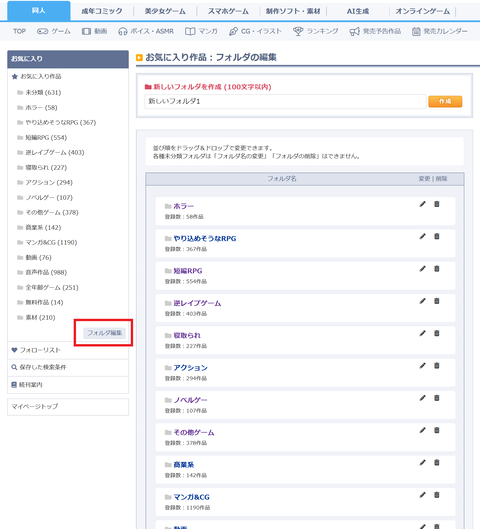Click trash icon for ノベルゲー folder

[436, 398]
